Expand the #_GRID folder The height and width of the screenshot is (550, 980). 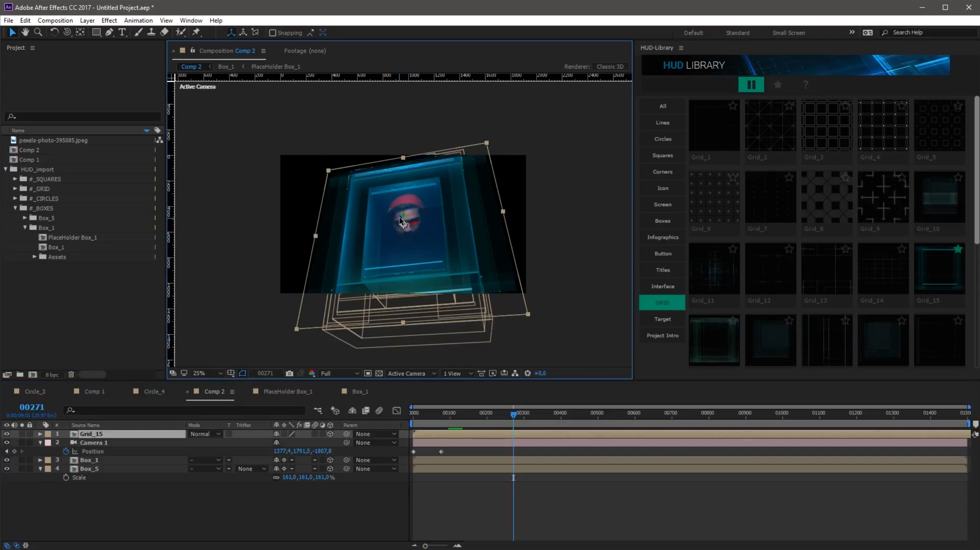pyautogui.click(x=15, y=189)
